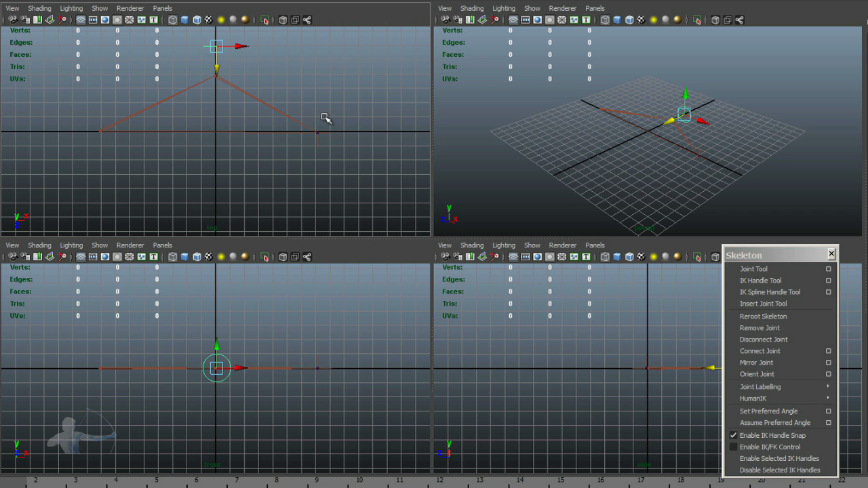Expand HumanIK submenu arrow

[x=828, y=398]
